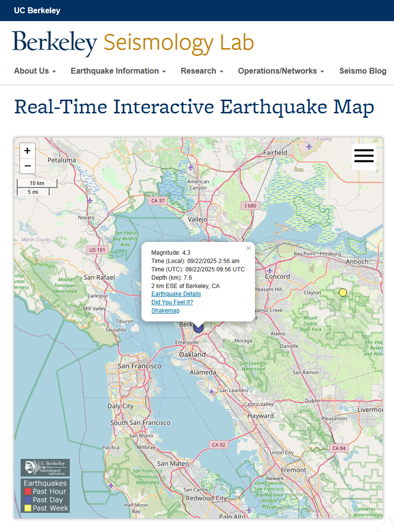Close the earthquake info popup

click(x=249, y=248)
